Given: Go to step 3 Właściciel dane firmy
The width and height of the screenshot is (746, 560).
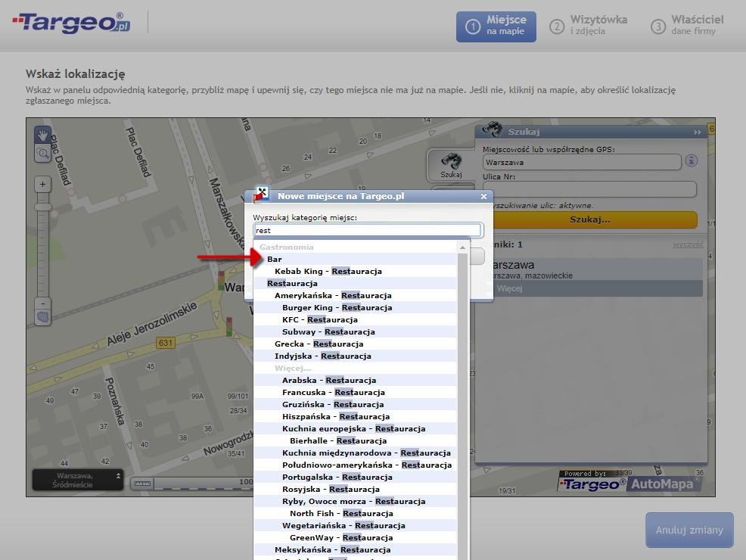Looking at the screenshot, I should point(688,26).
